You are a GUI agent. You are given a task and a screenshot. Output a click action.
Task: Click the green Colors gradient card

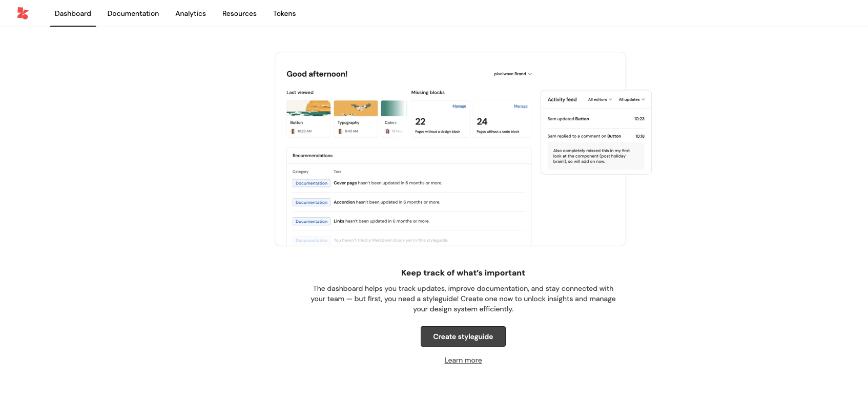pos(393,109)
